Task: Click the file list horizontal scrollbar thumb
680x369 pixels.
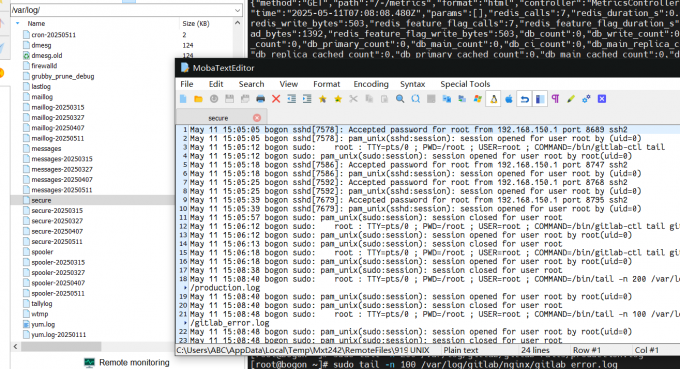Action: pos(61,346)
